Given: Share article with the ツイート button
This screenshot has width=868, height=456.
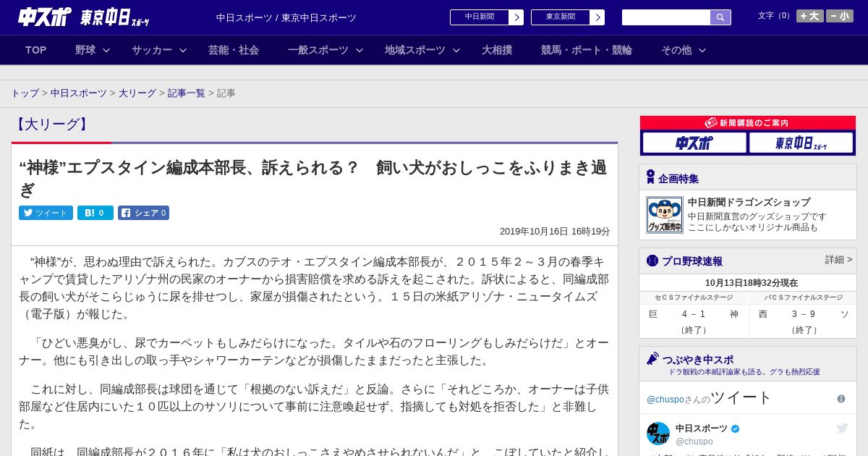Looking at the screenshot, I should pyautogui.click(x=46, y=213).
